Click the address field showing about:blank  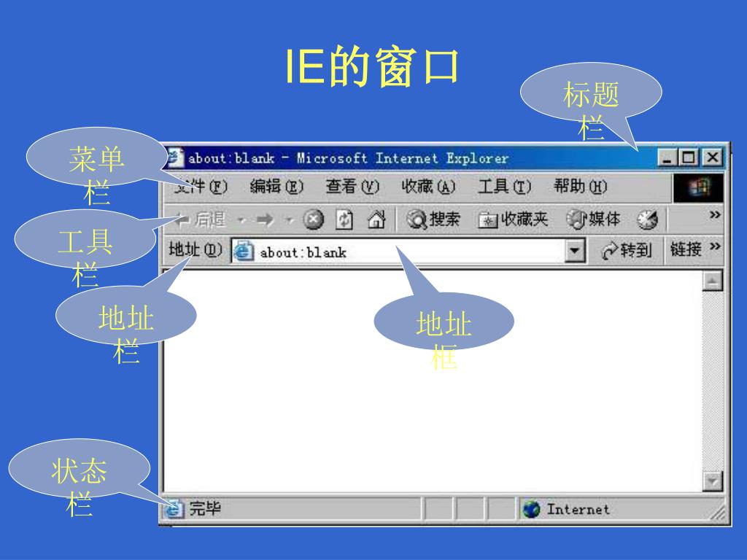tap(398, 251)
